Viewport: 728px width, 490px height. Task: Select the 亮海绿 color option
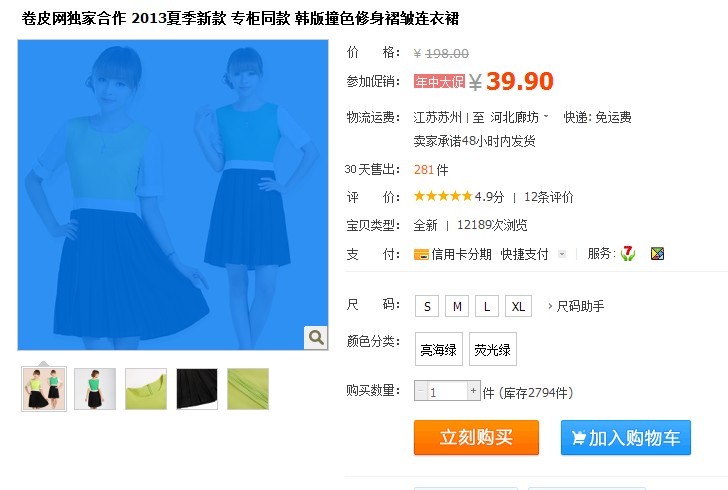click(x=439, y=349)
